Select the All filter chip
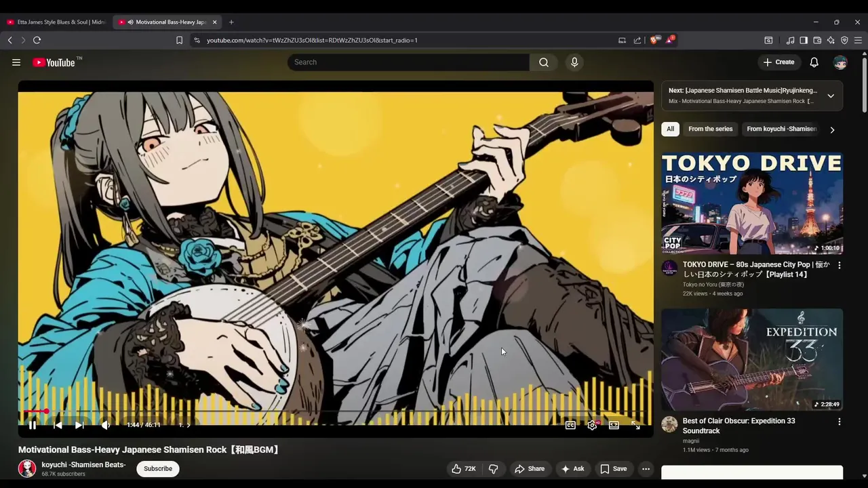 click(x=670, y=129)
